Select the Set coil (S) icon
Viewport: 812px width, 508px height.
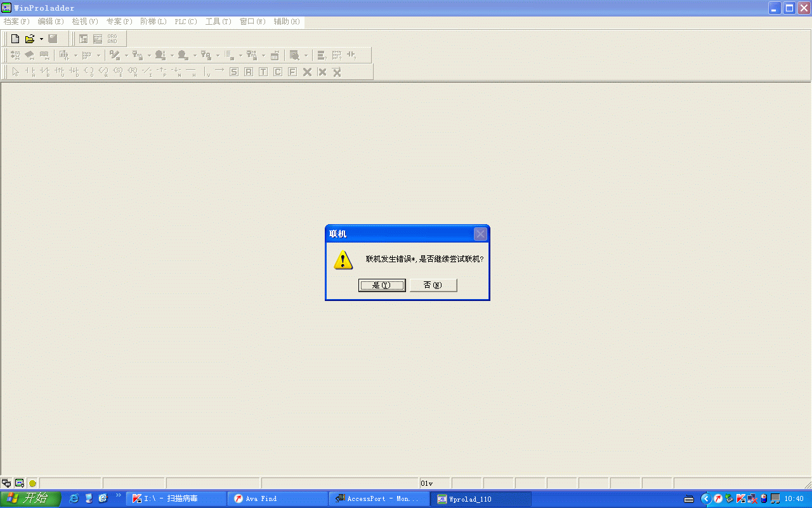click(234, 72)
